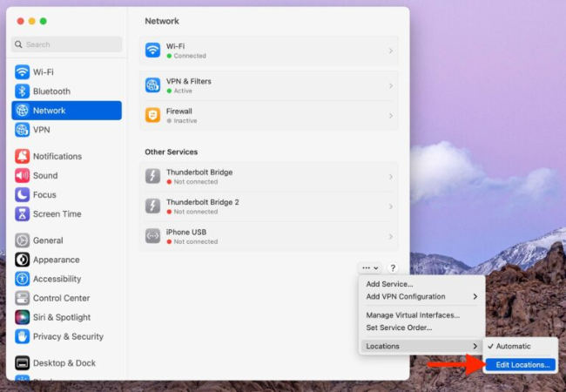Expand Add VPN Configuration submenu
The image size is (566, 392).
point(475,297)
